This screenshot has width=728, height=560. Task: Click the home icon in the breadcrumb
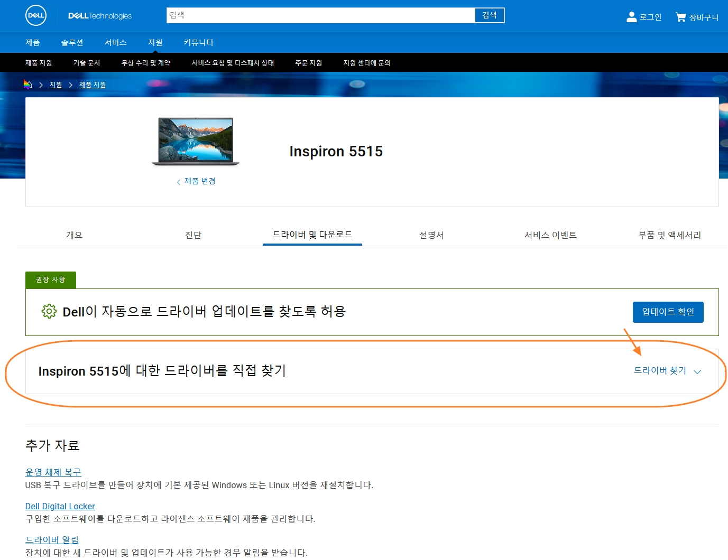coord(28,84)
